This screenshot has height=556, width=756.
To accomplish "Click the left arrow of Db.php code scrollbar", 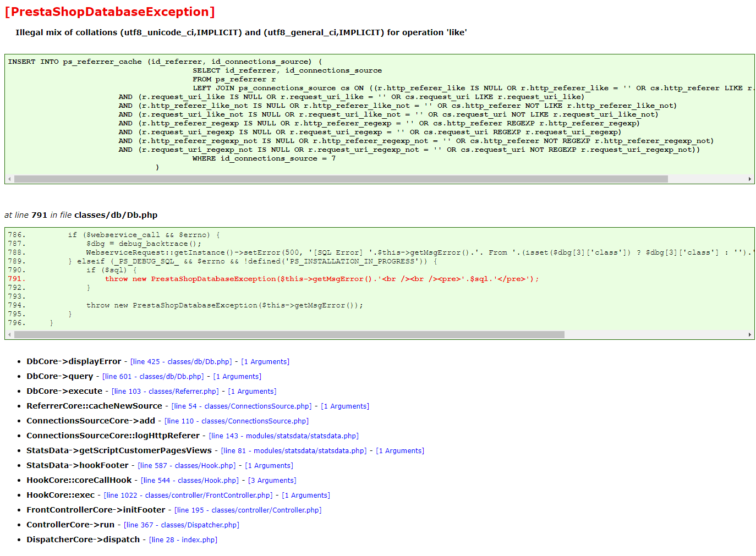I will coord(9,335).
